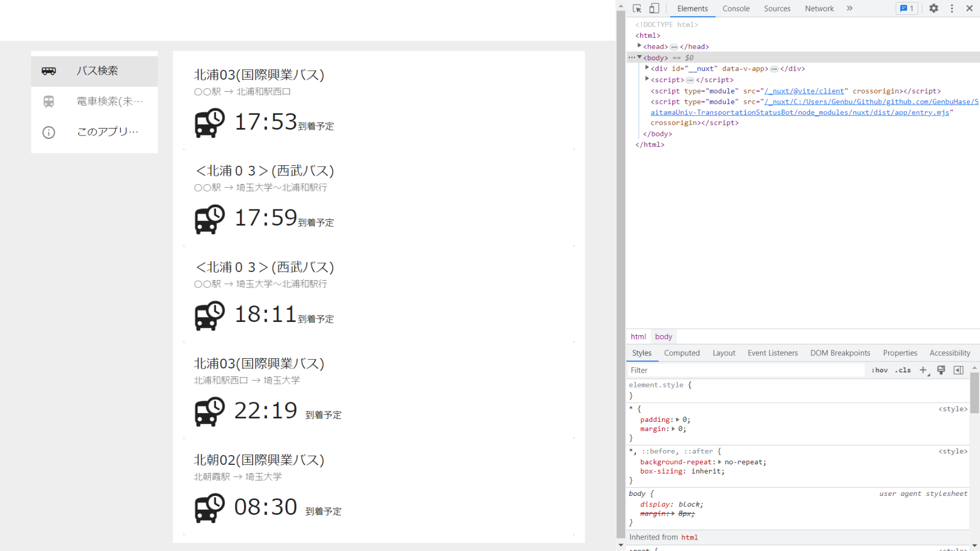Screen dimensions: 980x551
Task: Toggle the :hov element state button
Action: (x=879, y=370)
